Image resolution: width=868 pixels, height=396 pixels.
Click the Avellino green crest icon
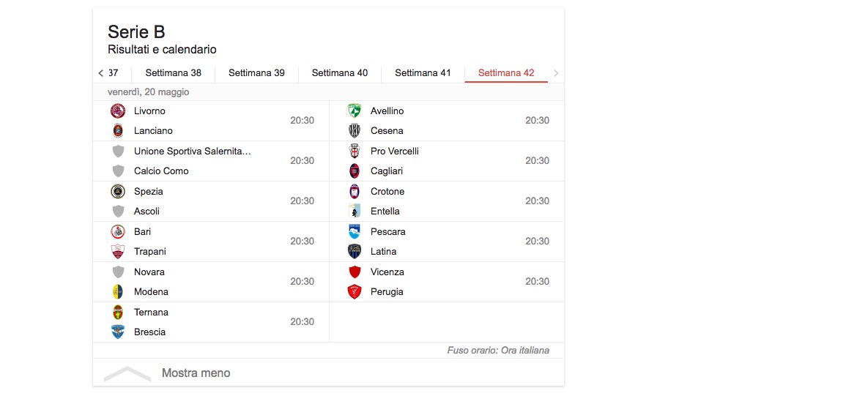point(355,111)
